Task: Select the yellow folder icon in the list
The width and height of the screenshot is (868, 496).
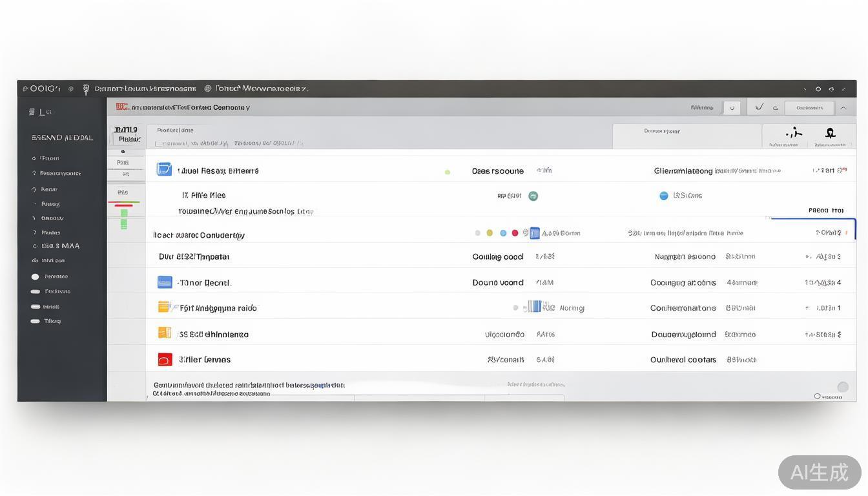Action: (x=164, y=307)
